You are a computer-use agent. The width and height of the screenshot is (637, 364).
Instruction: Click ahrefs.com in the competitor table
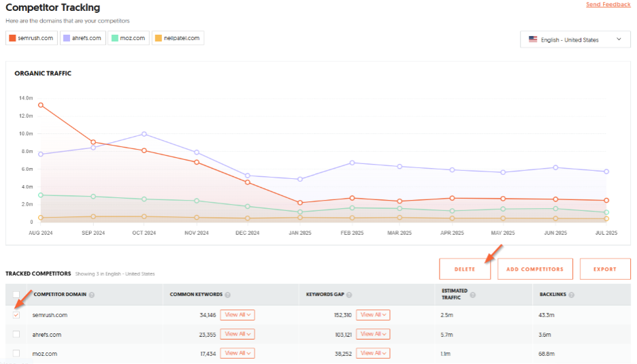47,335
